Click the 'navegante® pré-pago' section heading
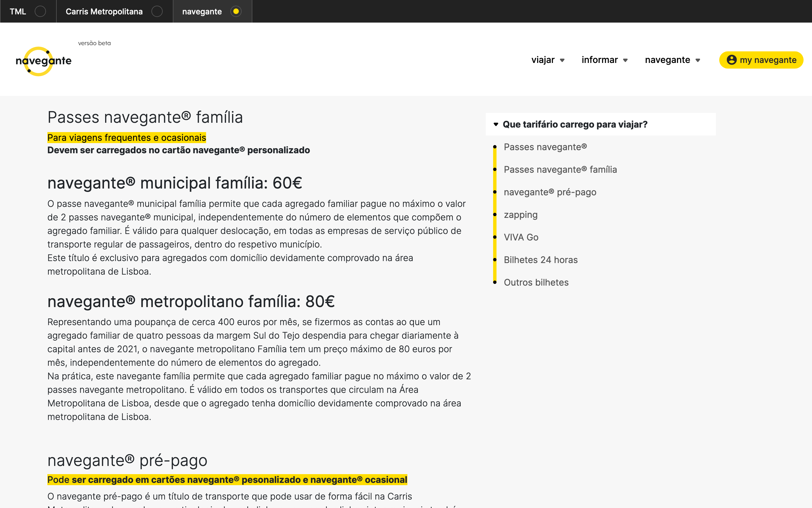 pyautogui.click(x=127, y=461)
